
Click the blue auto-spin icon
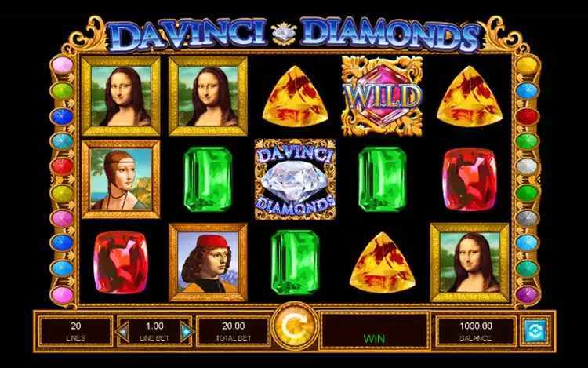(x=535, y=330)
